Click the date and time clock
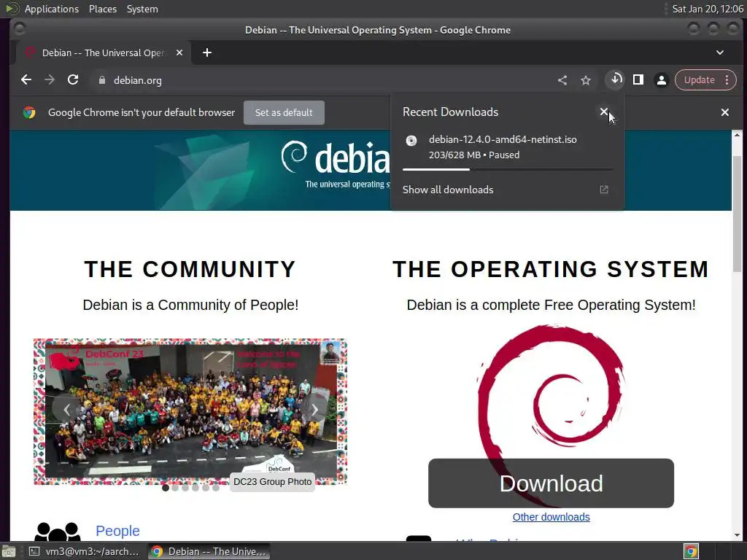 click(708, 9)
